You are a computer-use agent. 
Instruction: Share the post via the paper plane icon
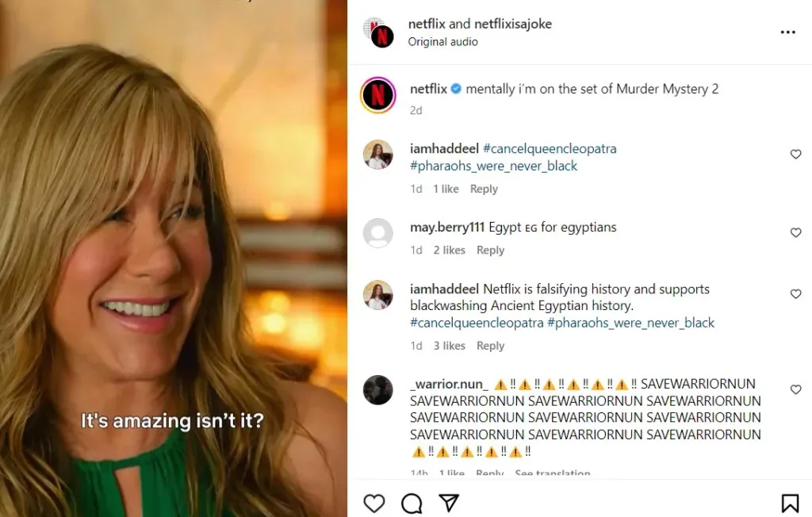coord(448,503)
